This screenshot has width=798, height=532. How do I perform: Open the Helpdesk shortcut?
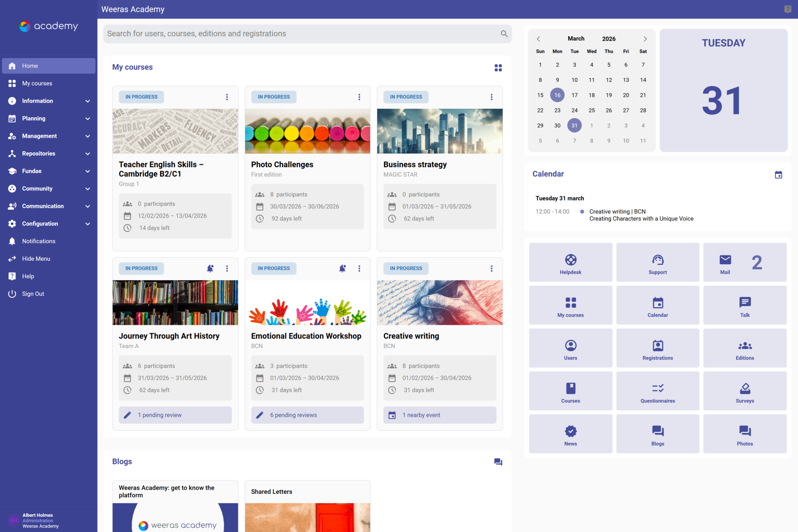(x=570, y=262)
